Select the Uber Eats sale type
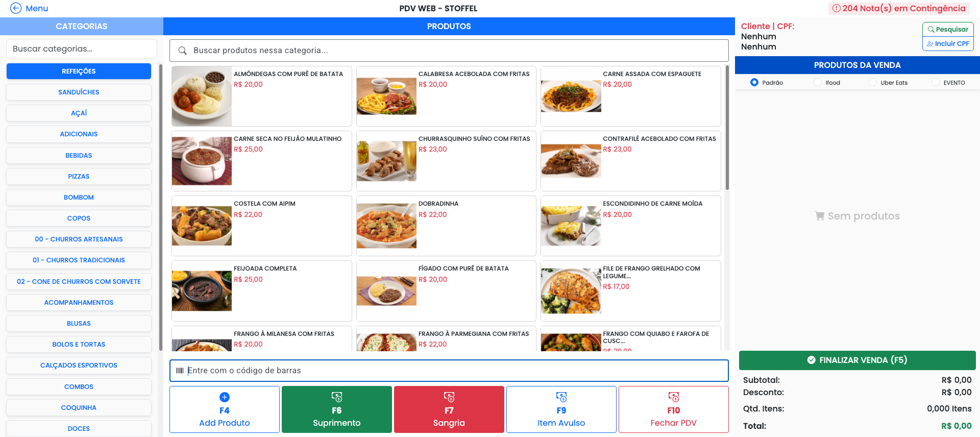 tap(873, 82)
